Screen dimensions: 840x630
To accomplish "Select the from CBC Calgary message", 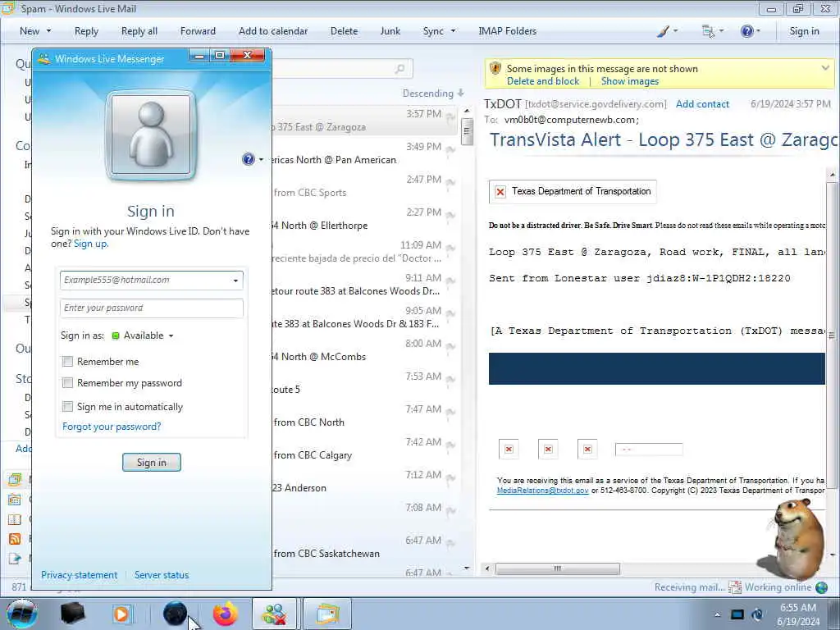I will (365, 450).
